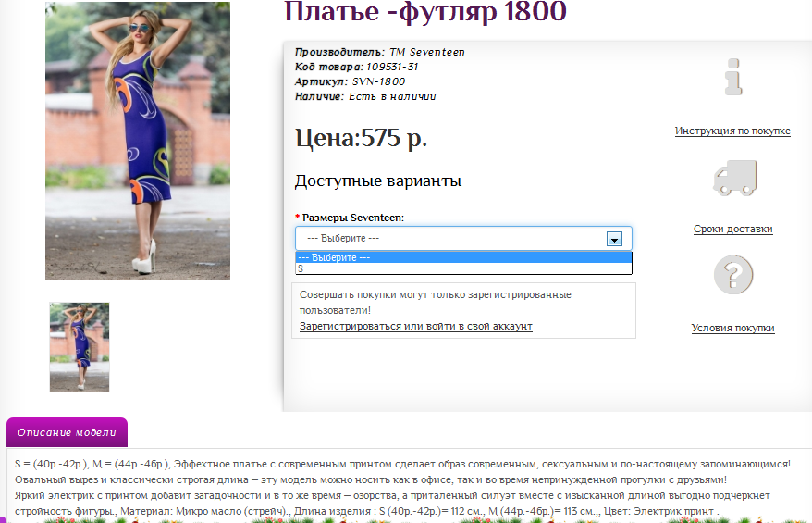
Task: Click the info icon above Инструкция по покупке
Action: pos(733,77)
